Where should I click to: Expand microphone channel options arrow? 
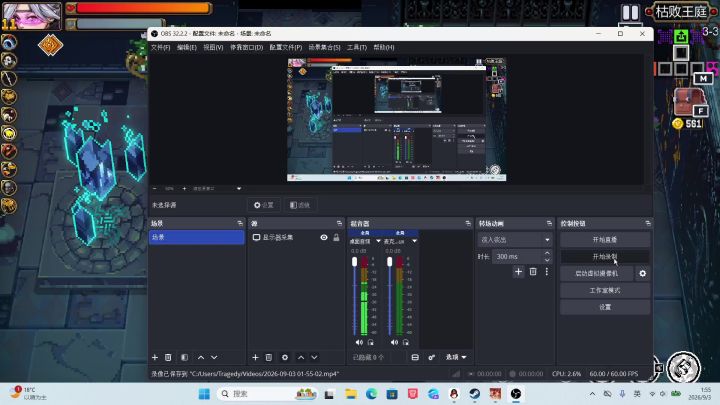(x=414, y=241)
